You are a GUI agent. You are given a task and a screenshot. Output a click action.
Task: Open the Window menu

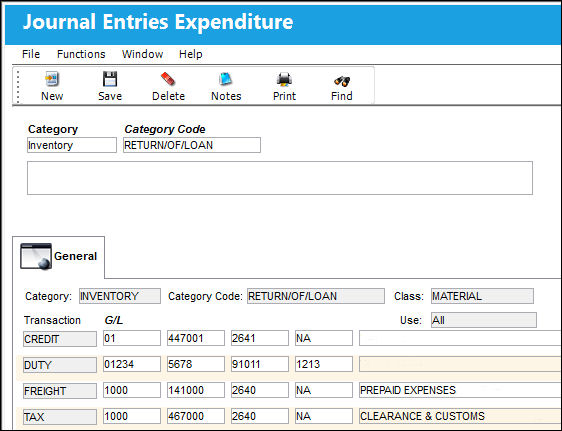(142, 54)
